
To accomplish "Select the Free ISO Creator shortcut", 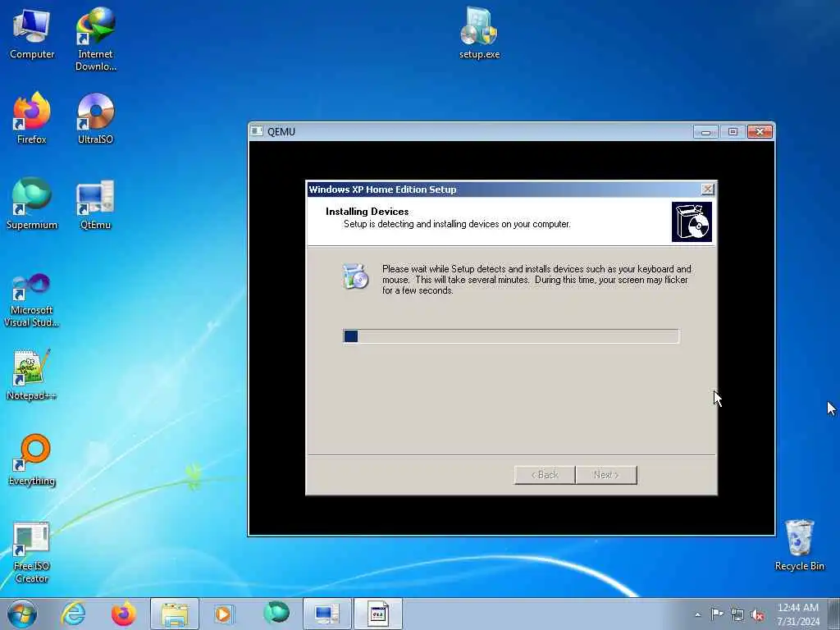I will point(32,552).
